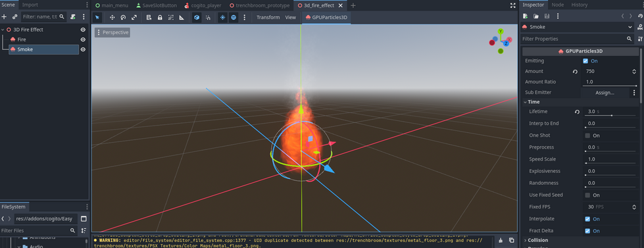Viewport: 644px width, 248px height.
Task: Toggle FileSystem split mode icon
Action: tap(84, 218)
